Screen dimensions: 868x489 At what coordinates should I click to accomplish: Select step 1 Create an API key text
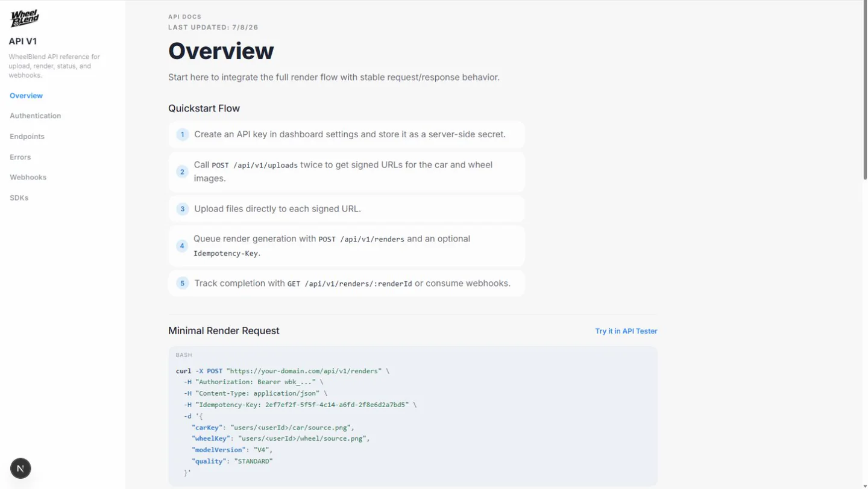pos(350,134)
